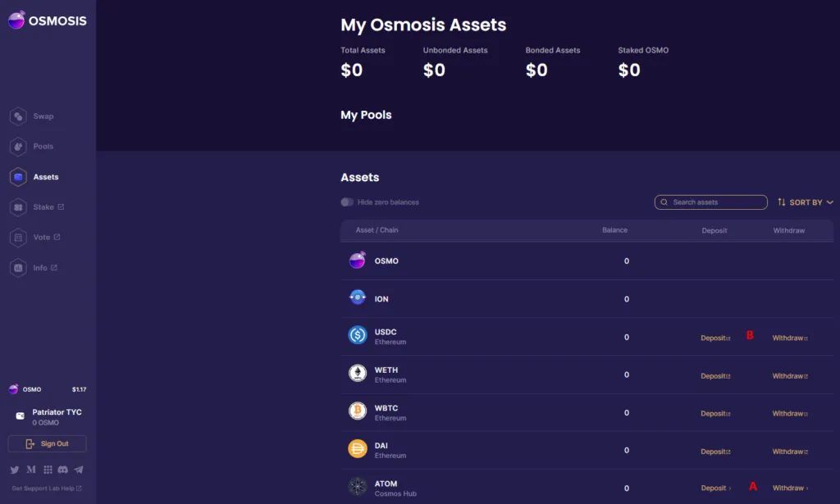This screenshot has height=504, width=840.
Task: Open the Discord link icon
Action: click(62, 470)
